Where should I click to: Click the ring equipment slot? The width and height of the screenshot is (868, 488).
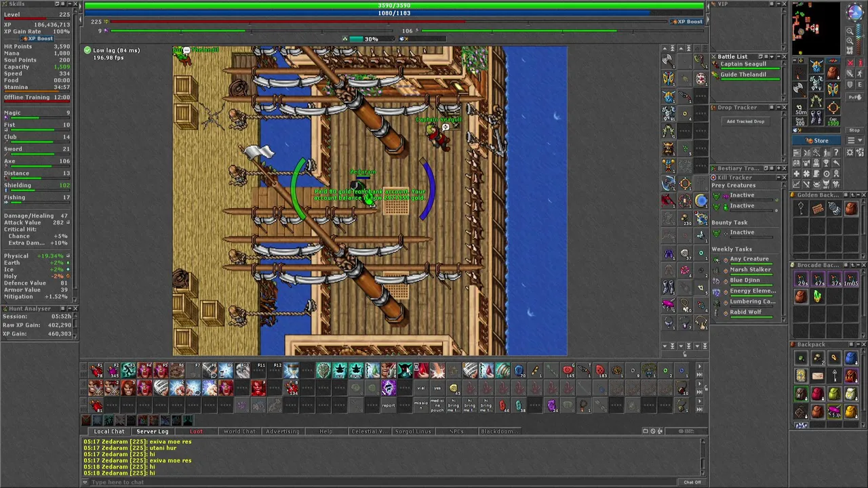(x=800, y=106)
